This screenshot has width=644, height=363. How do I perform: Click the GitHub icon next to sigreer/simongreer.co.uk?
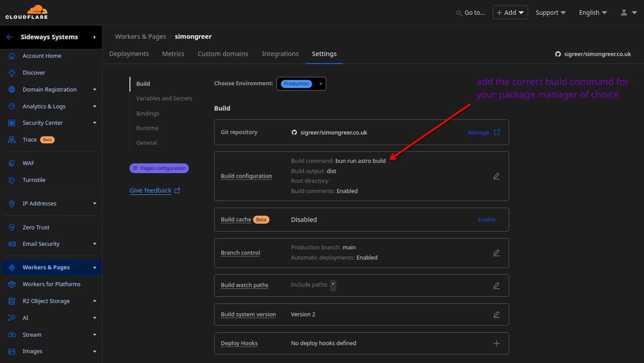coord(558,54)
